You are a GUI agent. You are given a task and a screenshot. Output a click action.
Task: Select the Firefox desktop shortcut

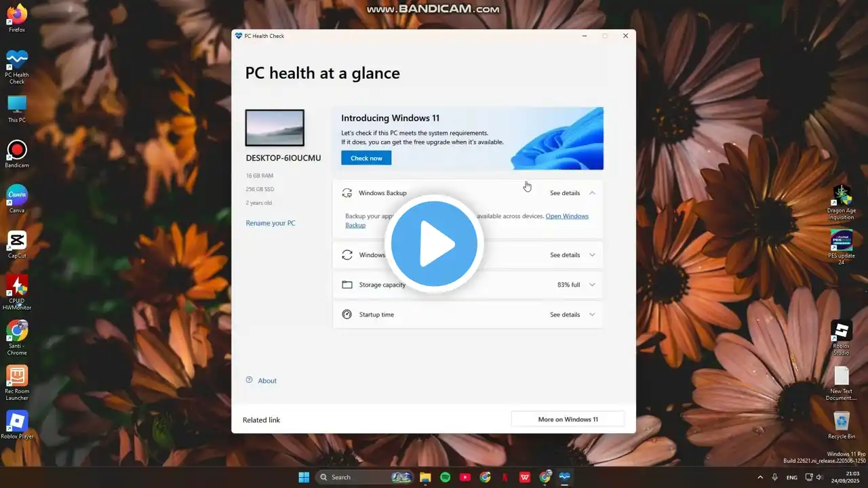click(17, 18)
